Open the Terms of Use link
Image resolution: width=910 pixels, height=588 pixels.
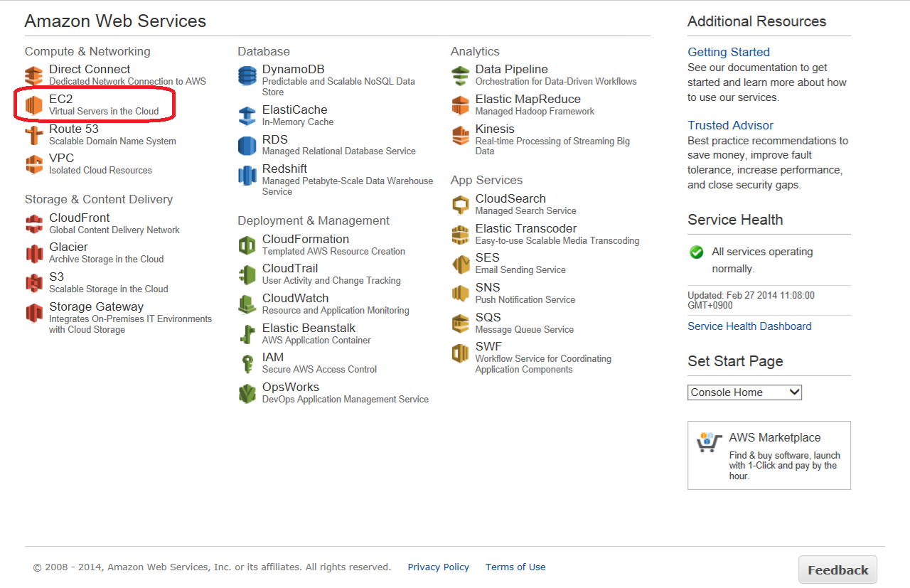[515, 567]
